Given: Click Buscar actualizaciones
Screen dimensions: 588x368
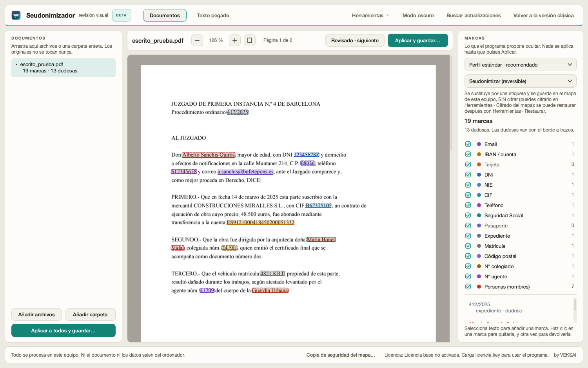Looking at the screenshot, I should [x=474, y=15].
